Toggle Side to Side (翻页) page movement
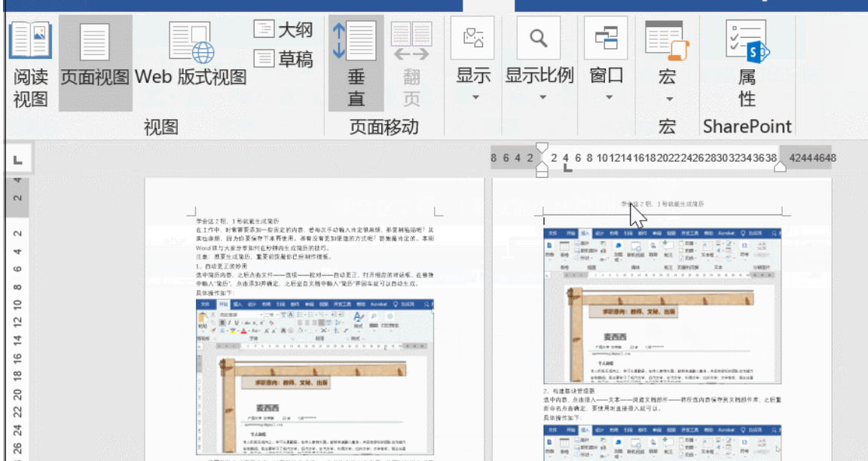This screenshot has height=461, width=868. [411, 63]
